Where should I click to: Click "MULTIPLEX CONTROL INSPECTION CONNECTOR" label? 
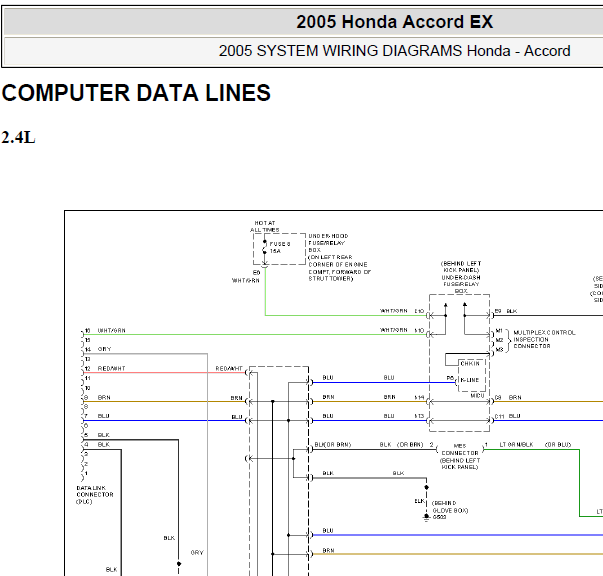click(x=544, y=339)
